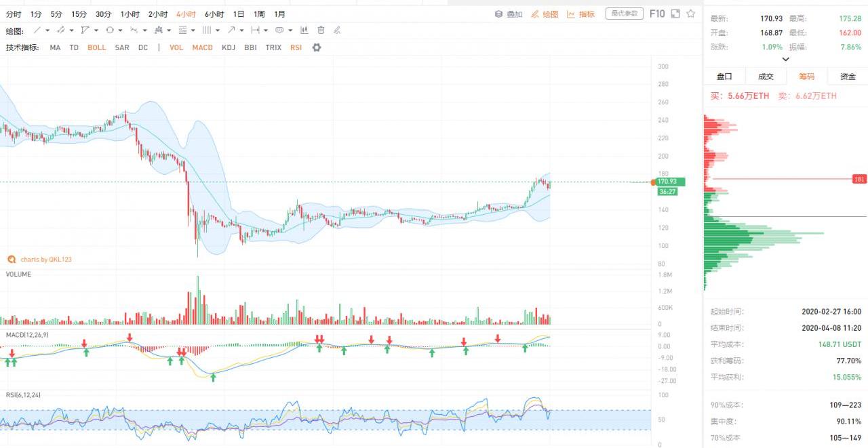868x448 pixels.
Task: Select the ellipse shape drawing tool
Action: coord(110,30)
